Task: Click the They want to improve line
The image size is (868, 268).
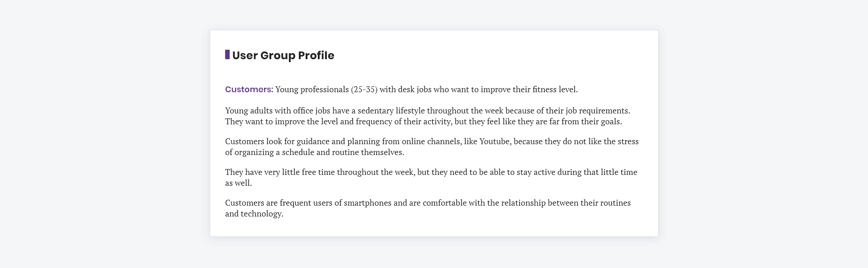Action: [424, 122]
